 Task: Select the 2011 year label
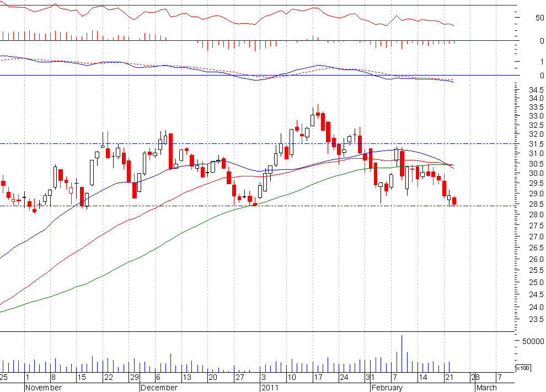coord(270,388)
